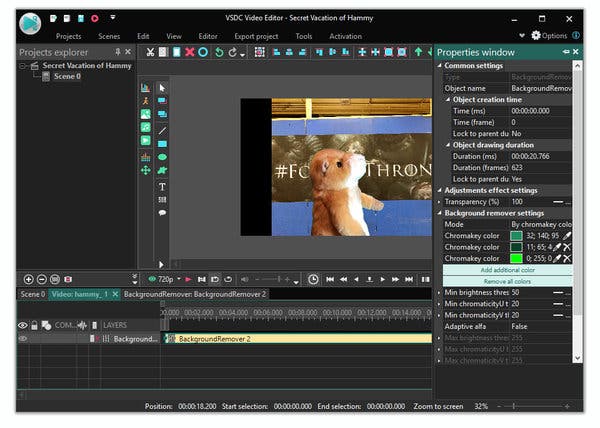Screen dimensions: 600x428
Task: Click the Select all objects icon
Action: pos(259,52)
